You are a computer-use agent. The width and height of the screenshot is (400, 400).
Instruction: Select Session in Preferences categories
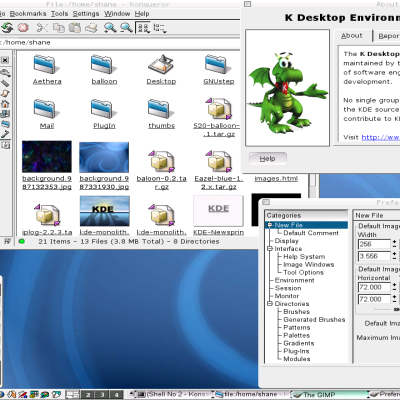click(288, 288)
